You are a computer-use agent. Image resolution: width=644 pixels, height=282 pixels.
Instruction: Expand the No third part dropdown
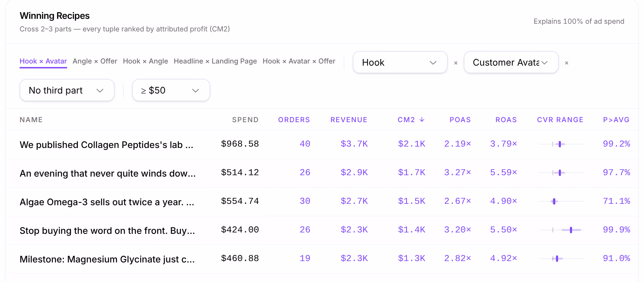coord(67,90)
